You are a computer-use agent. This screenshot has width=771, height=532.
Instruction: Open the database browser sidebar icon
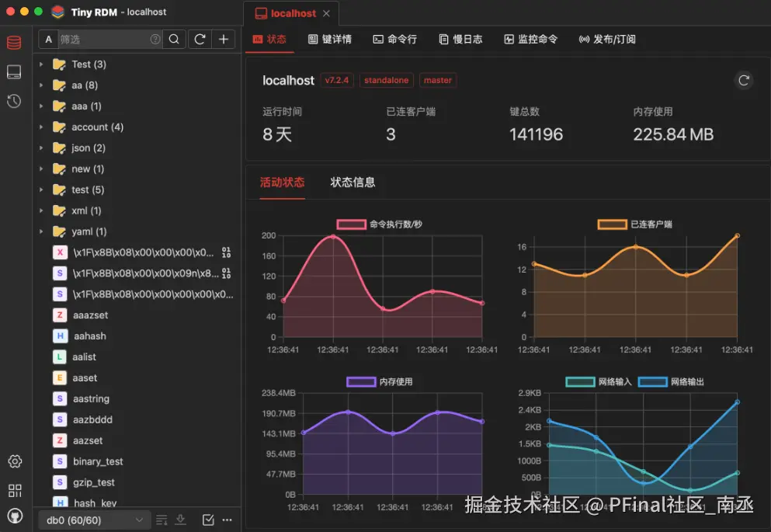(14, 43)
